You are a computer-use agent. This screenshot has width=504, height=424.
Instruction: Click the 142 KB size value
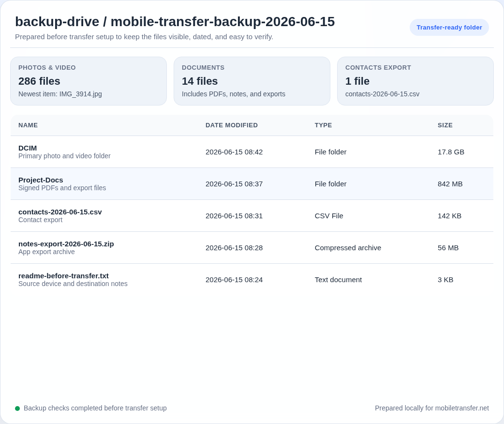(449, 216)
